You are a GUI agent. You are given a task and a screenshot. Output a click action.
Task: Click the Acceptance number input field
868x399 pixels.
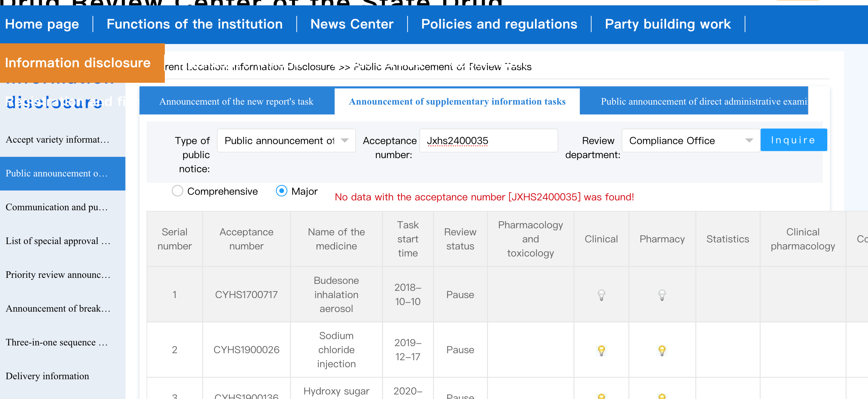coord(488,140)
